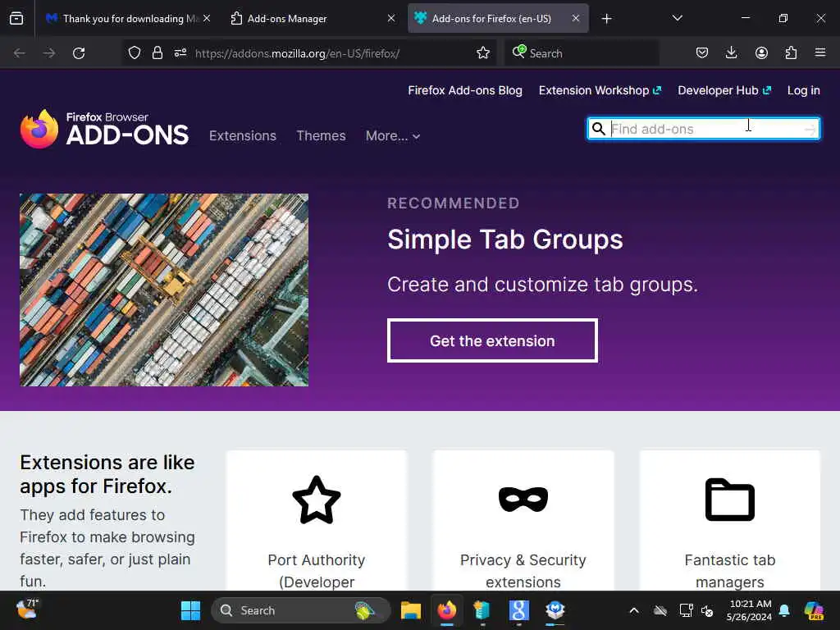Go back to the previous page

click(20, 53)
